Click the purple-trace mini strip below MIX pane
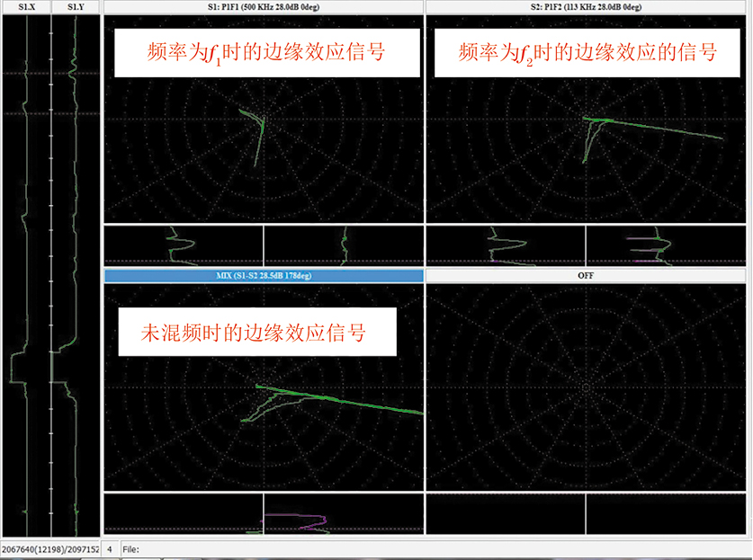Screen dimensions: 753x560 tap(344, 515)
